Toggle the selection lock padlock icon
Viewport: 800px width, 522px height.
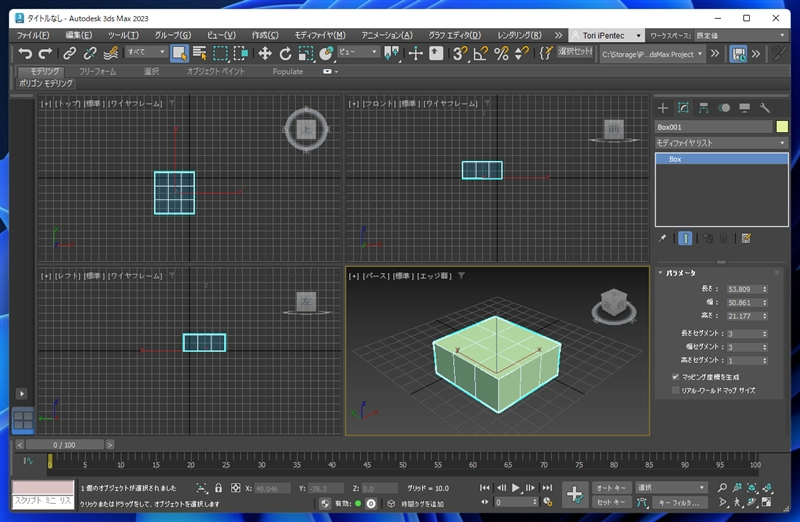point(218,488)
